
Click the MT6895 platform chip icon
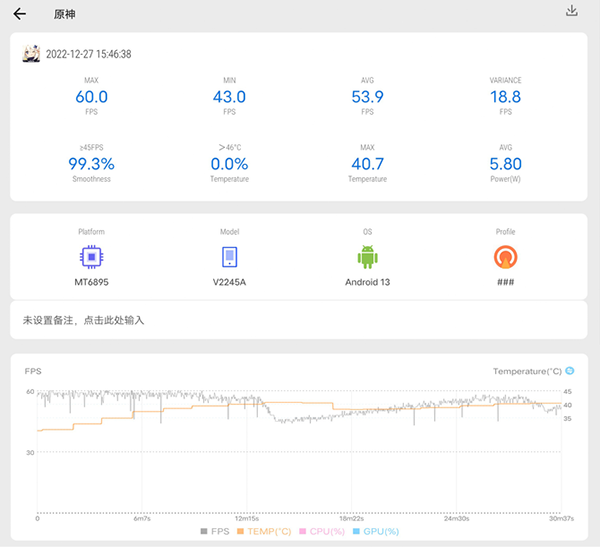point(91,257)
